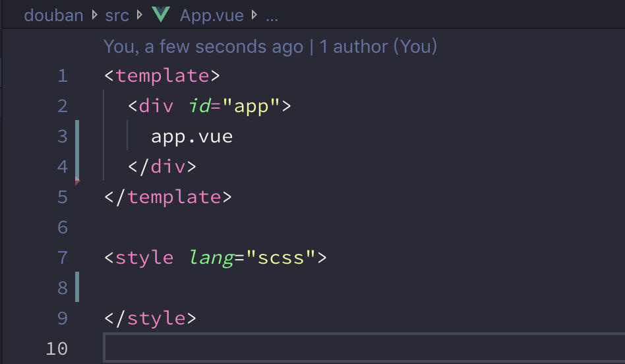
Task: Click line number 9 in gutter
Action: pos(63,318)
